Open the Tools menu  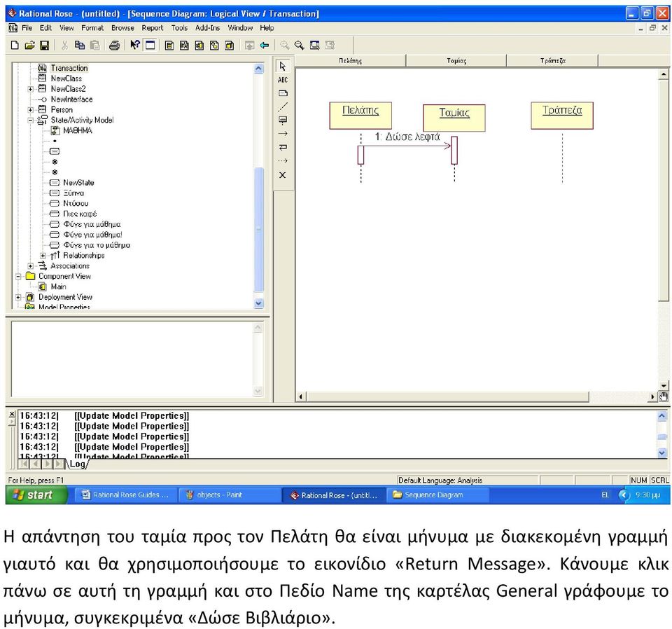179,28
